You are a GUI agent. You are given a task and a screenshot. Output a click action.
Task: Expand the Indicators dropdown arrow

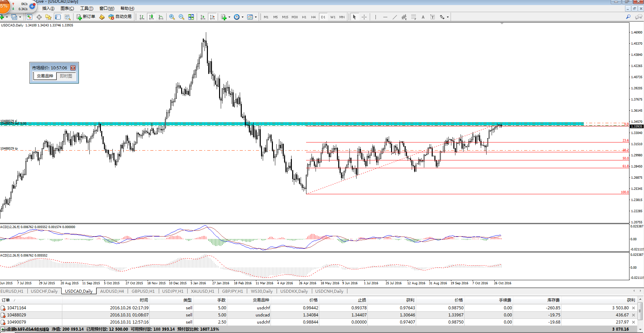[230, 17]
